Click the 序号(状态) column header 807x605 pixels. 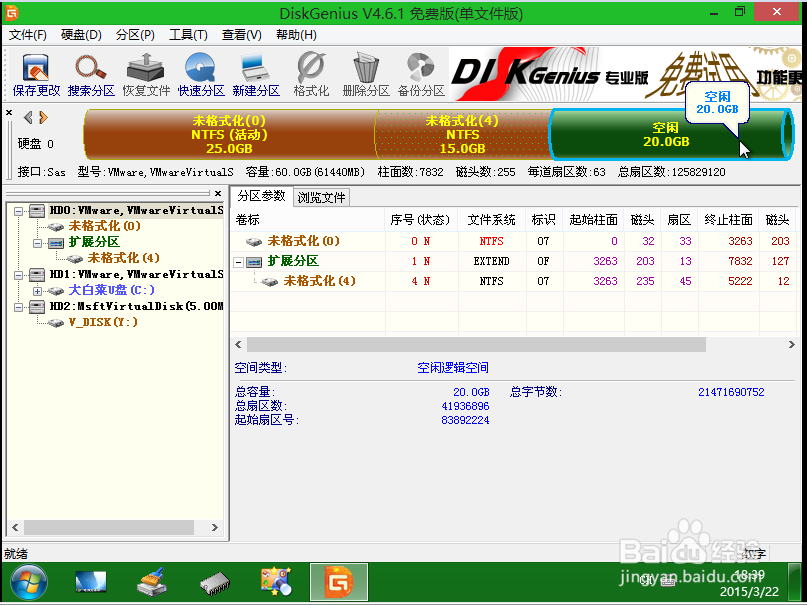click(420, 220)
